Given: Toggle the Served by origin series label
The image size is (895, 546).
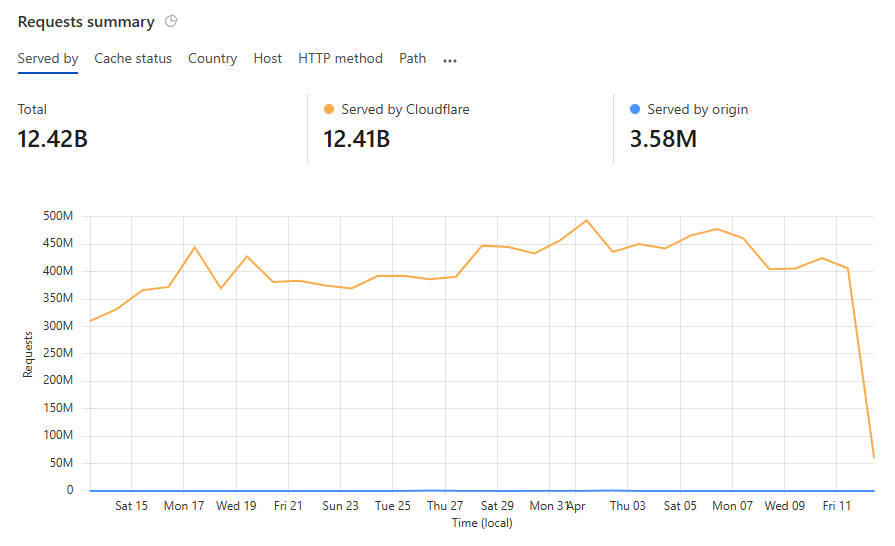Looking at the screenshot, I should tap(698, 109).
